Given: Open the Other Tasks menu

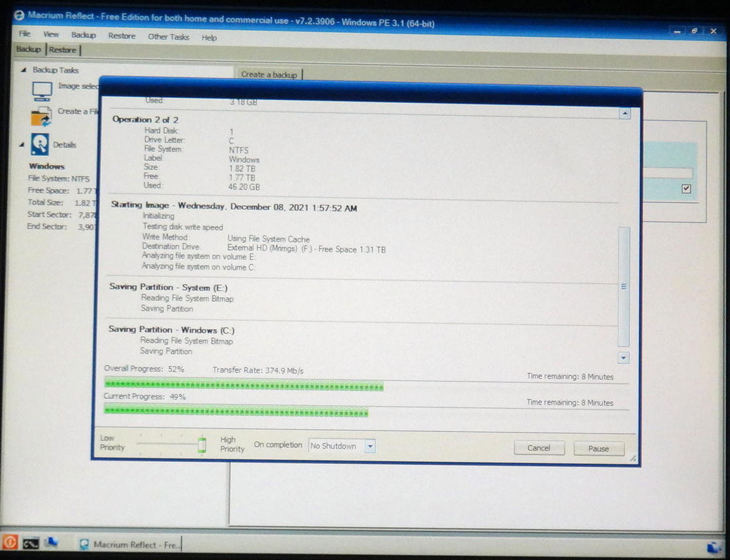Looking at the screenshot, I should pyautogui.click(x=169, y=37).
